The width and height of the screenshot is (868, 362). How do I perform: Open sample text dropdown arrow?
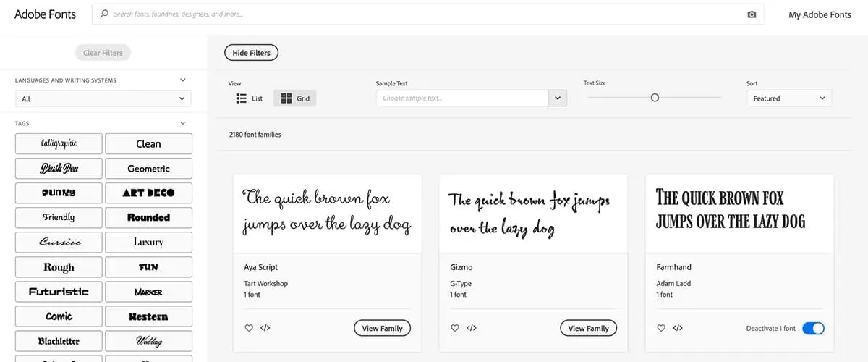coord(558,98)
